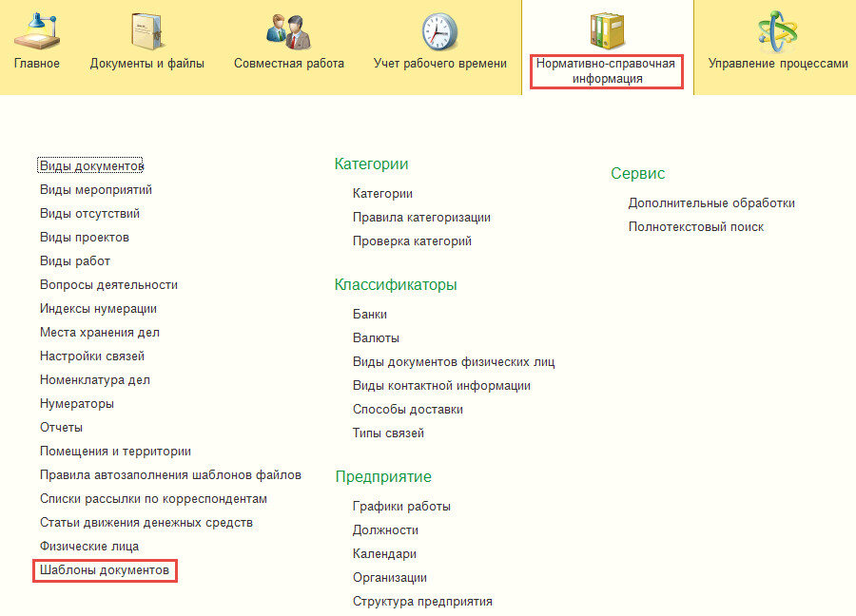Open the Виды отсутствий link
Screen dimensions: 856x616
click(x=89, y=213)
